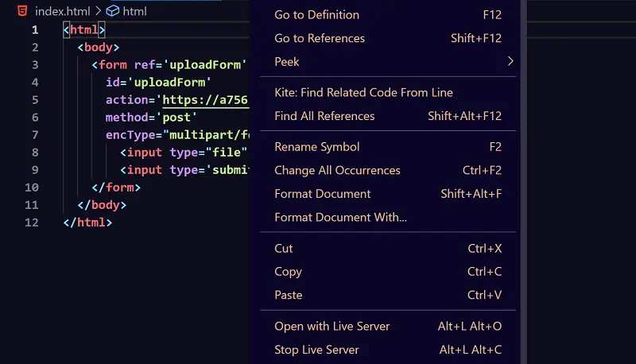Viewport: 636px width, 364px height.
Task: Select Copy in the context menu
Action: [288, 272]
